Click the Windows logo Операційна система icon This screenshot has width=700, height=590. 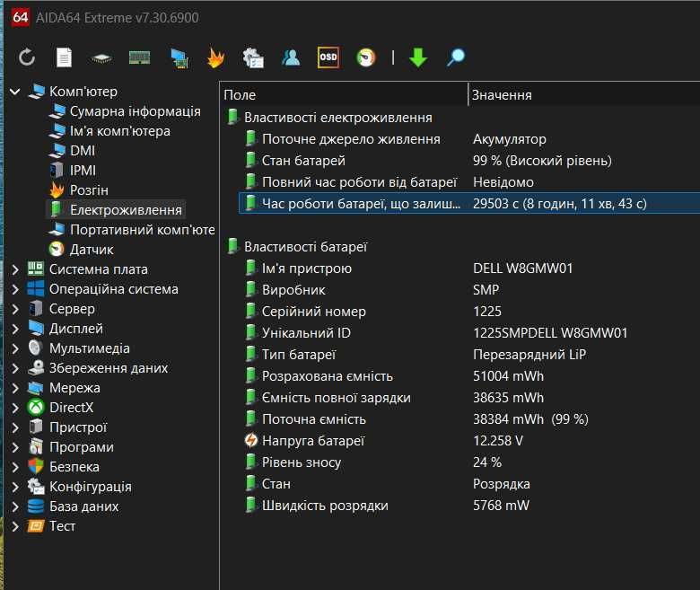click(36, 288)
